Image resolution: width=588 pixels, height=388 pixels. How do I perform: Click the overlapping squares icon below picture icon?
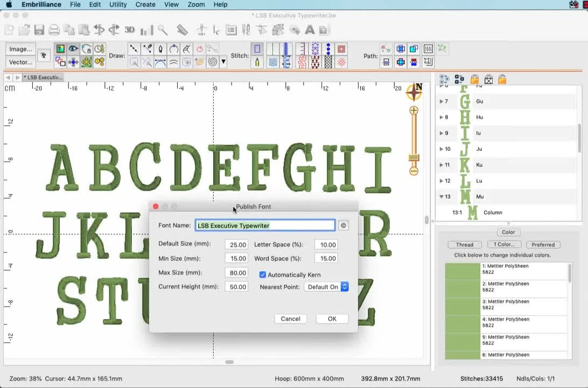pyautogui.click(x=60, y=62)
